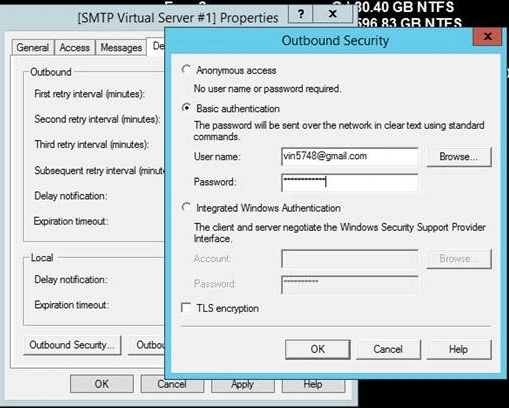Switch to the General tab
The height and width of the screenshot is (408, 509).
point(33,48)
